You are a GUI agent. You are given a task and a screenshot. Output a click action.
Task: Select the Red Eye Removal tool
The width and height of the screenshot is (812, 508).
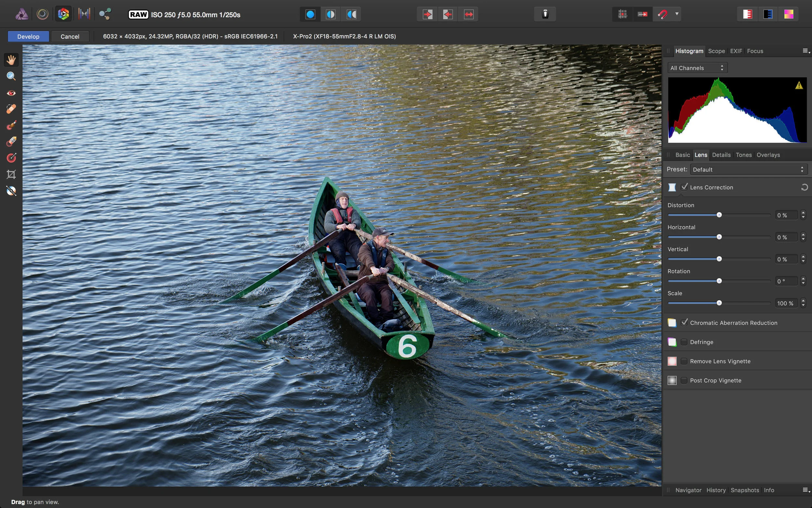(x=11, y=93)
